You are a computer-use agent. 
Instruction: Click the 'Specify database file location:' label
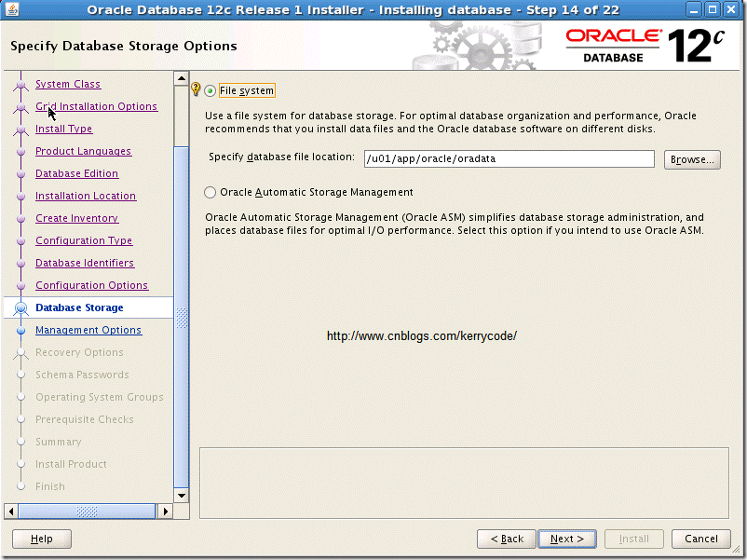[281, 157]
